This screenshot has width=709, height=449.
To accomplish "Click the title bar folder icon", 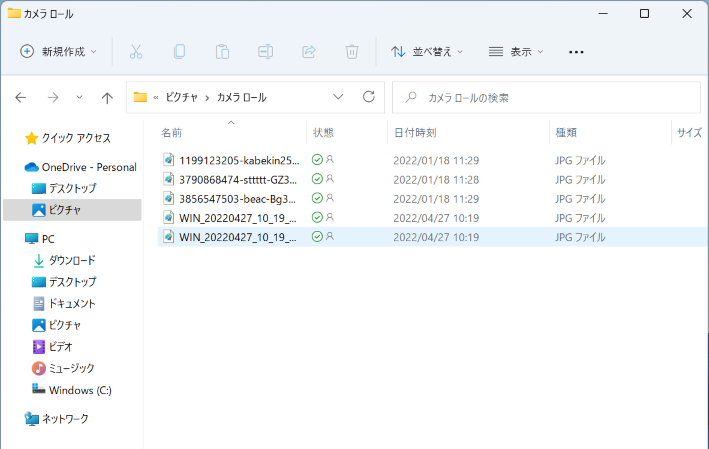I will coord(14,13).
